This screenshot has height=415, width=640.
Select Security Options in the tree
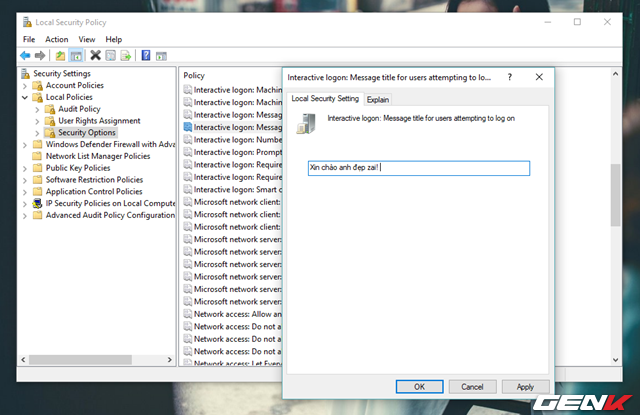click(x=87, y=133)
